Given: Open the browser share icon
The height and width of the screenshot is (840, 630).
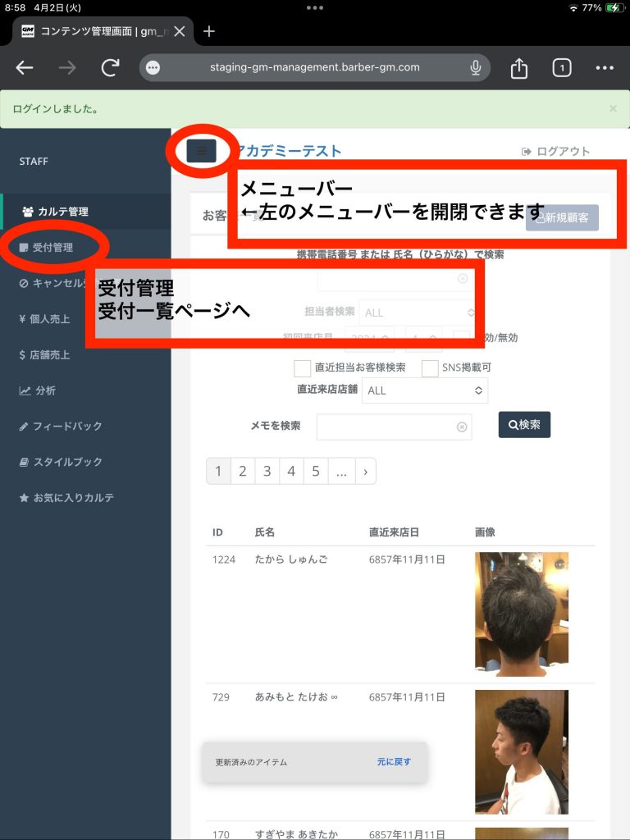Looking at the screenshot, I should tap(518, 68).
